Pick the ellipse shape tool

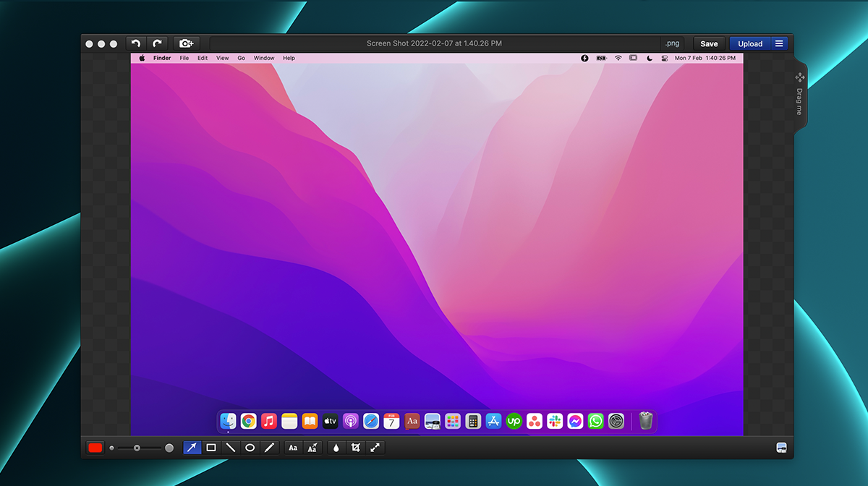(x=250, y=448)
